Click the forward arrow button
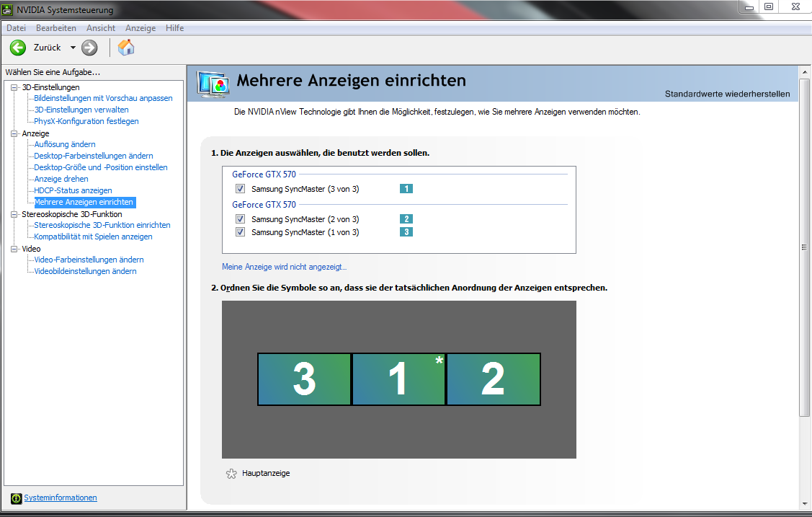The height and width of the screenshot is (517, 812). [89, 48]
